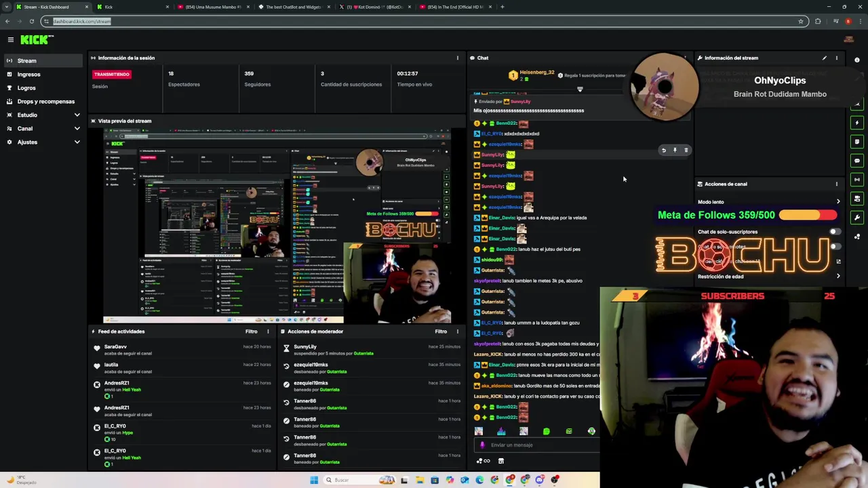
Task: Click the stream preview thumbnail
Action: tap(277, 226)
